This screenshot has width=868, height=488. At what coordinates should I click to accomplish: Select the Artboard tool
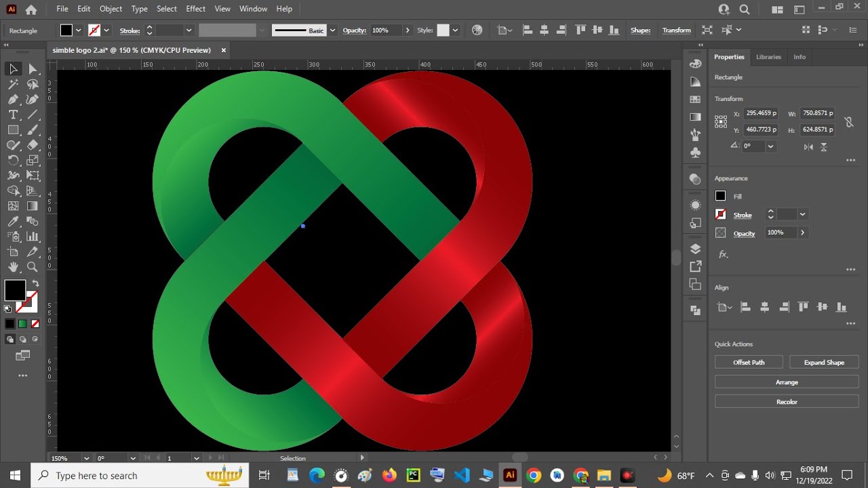coord(13,252)
